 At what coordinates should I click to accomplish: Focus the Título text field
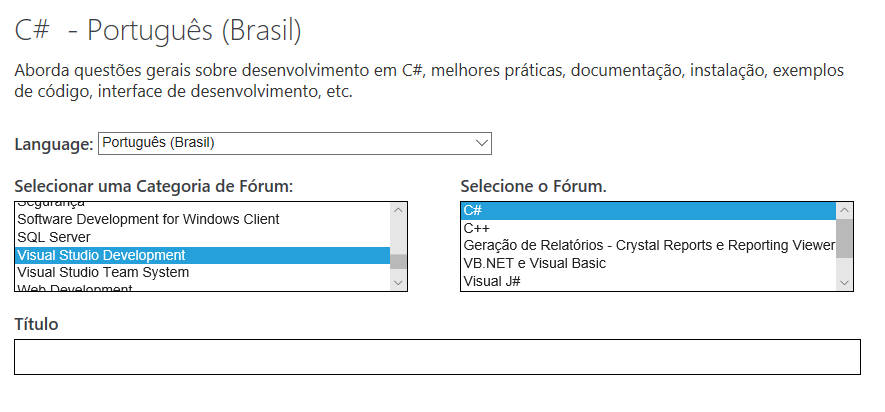click(x=437, y=357)
